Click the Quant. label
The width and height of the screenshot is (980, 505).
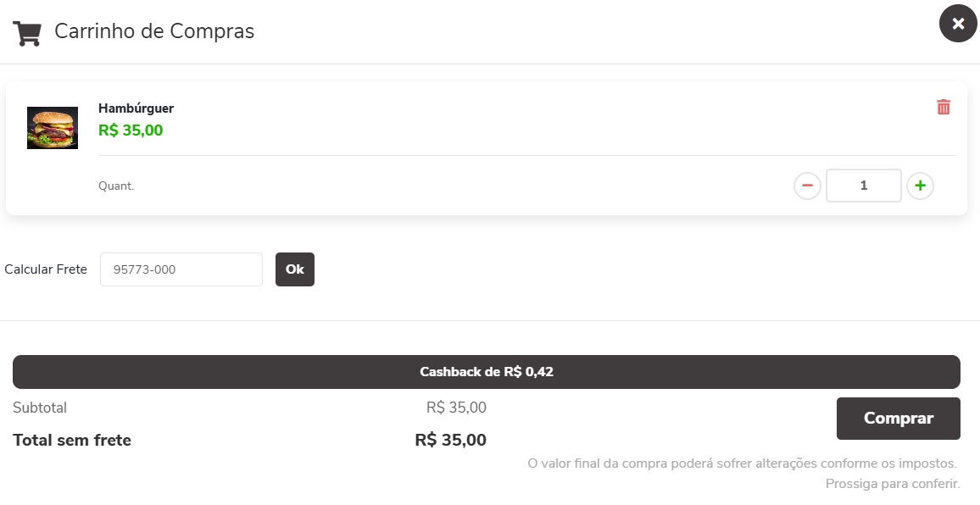coord(116,186)
